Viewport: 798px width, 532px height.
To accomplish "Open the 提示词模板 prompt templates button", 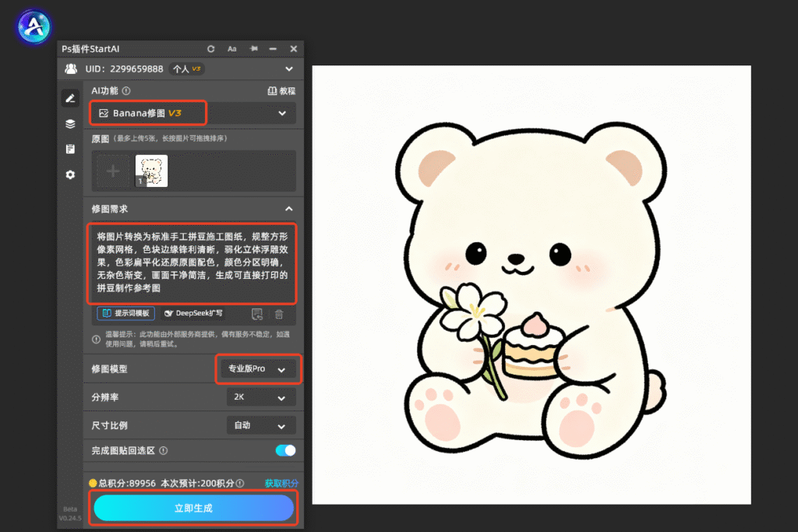I will [x=126, y=313].
